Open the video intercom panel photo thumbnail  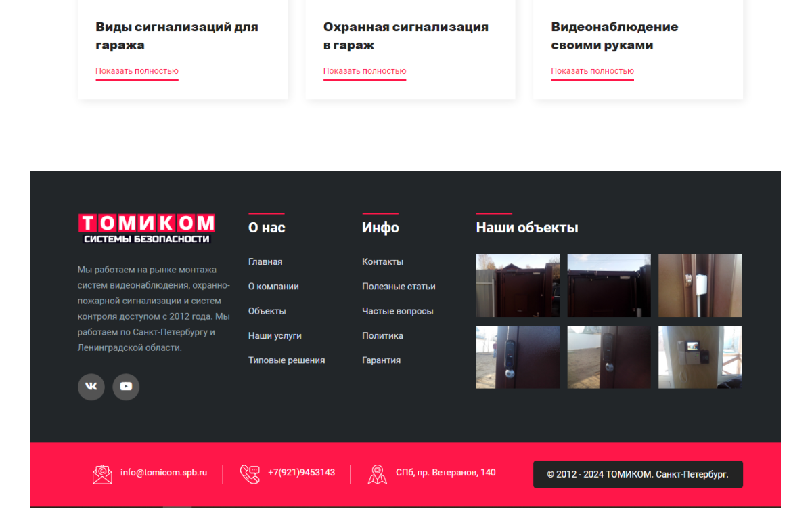[700, 357]
